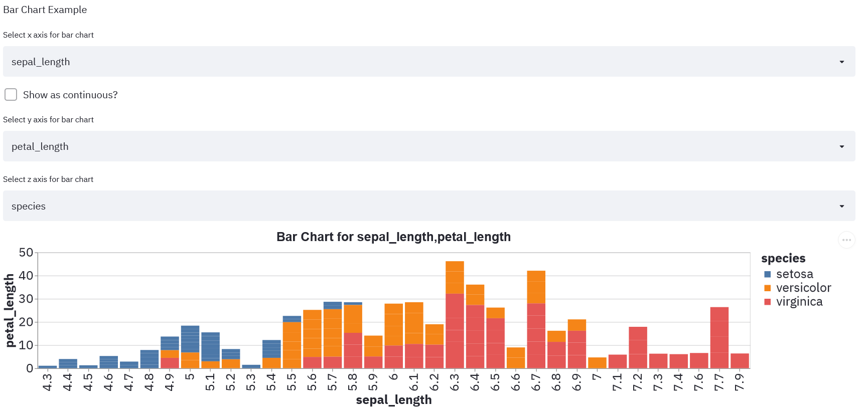
Task: Expand the x axis arrow next to sepal_length
Action: pos(842,62)
